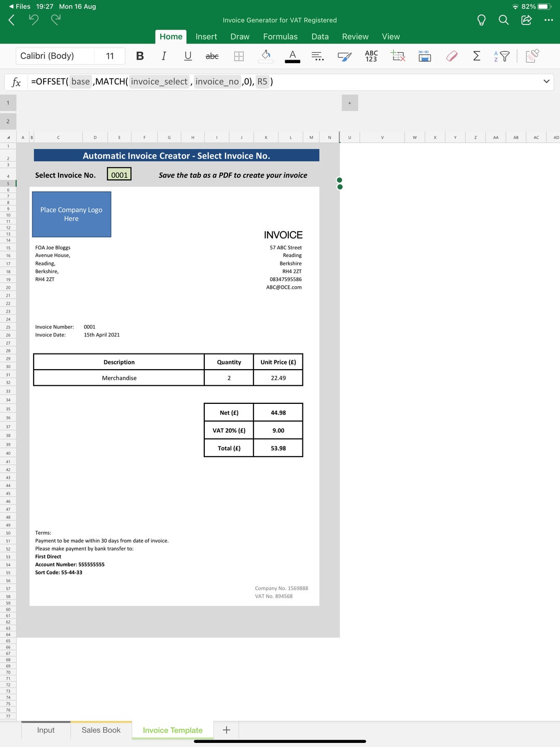Select the Sort and Filter icon

pyautogui.click(x=502, y=56)
